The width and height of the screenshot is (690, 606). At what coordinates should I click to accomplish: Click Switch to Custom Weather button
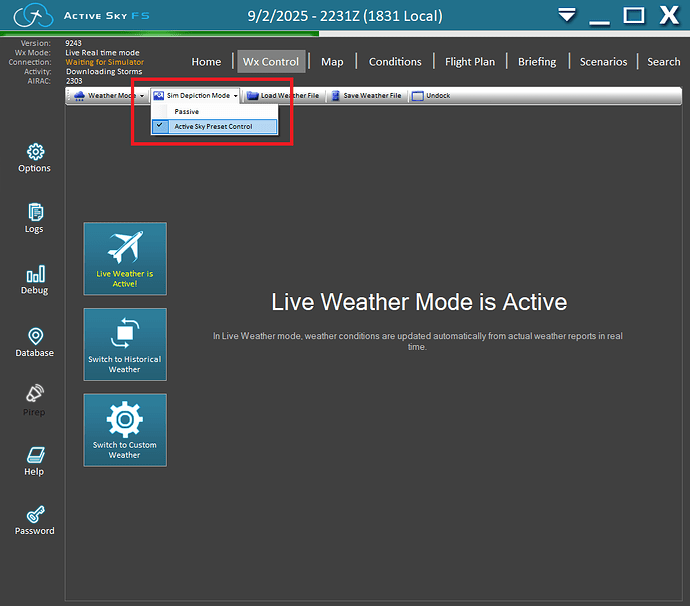[x=125, y=430]
